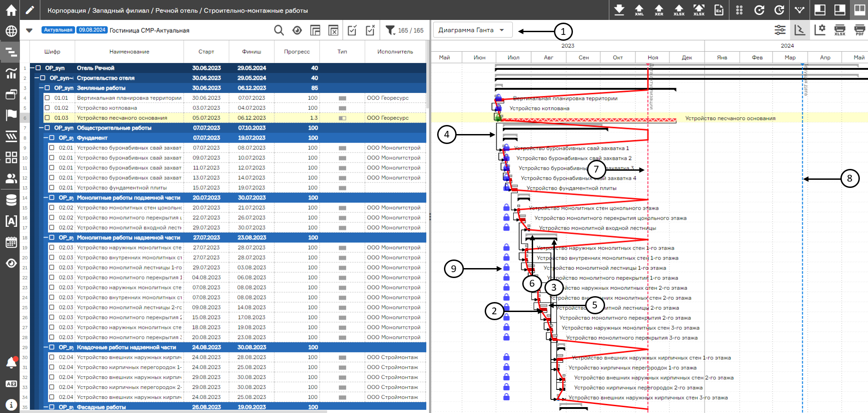Export project to XML

pos(639,10)
